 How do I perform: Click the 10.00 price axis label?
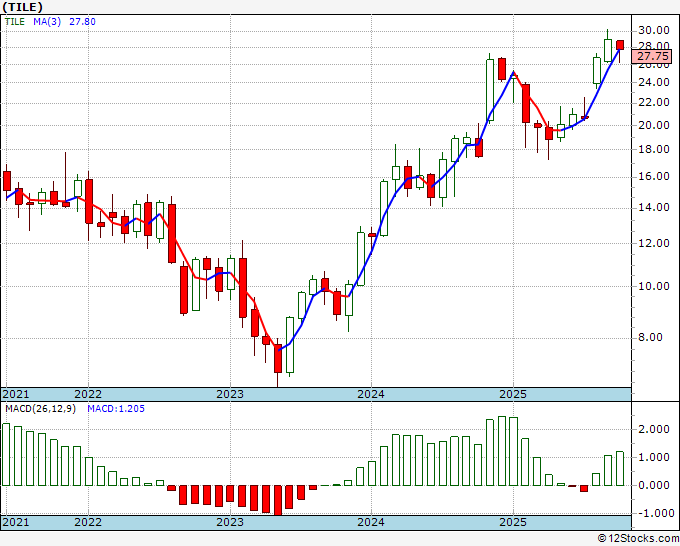[x=653, y=286]
